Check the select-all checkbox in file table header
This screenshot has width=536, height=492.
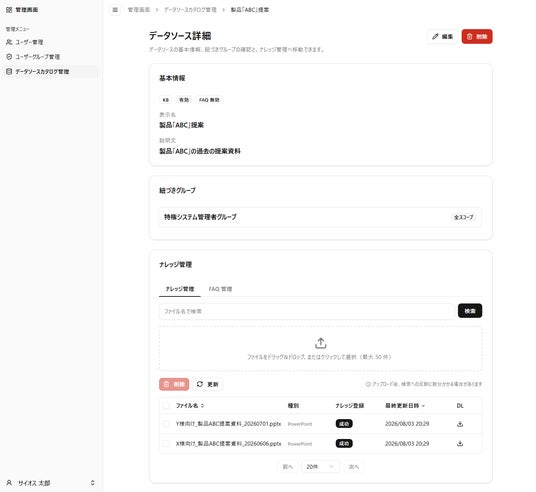pyautogui.click(x=166, y=405)
